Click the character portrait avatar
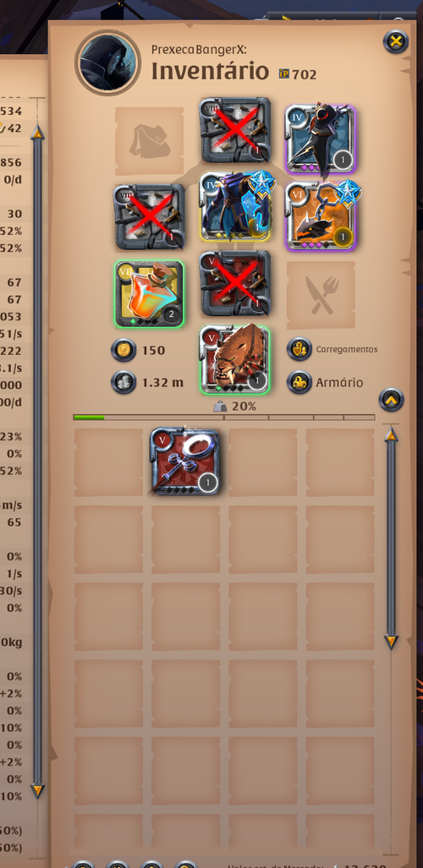The width and height of the screenshot is (423, 868). pyautogui.click(x=107, y=63)
